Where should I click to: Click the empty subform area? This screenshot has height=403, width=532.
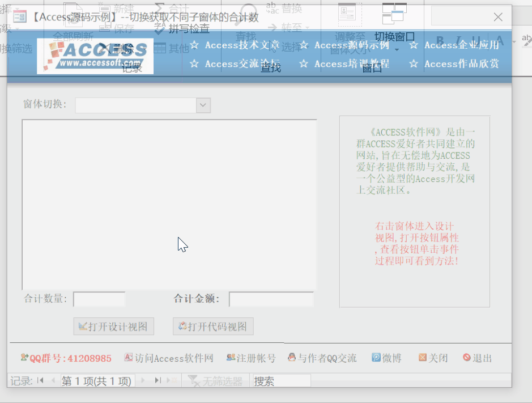click(x=169, y=205)
